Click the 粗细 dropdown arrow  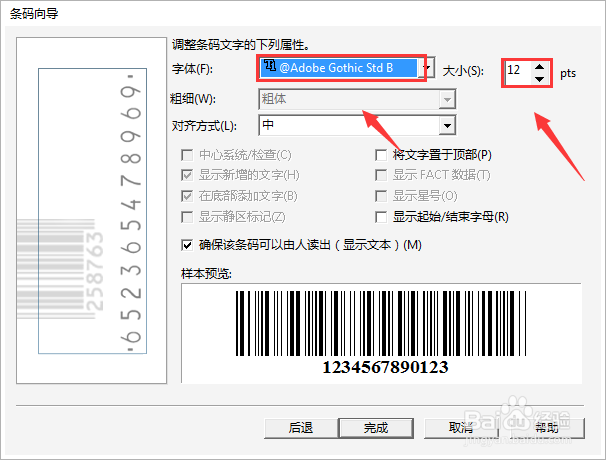click(x=447, y=100)
